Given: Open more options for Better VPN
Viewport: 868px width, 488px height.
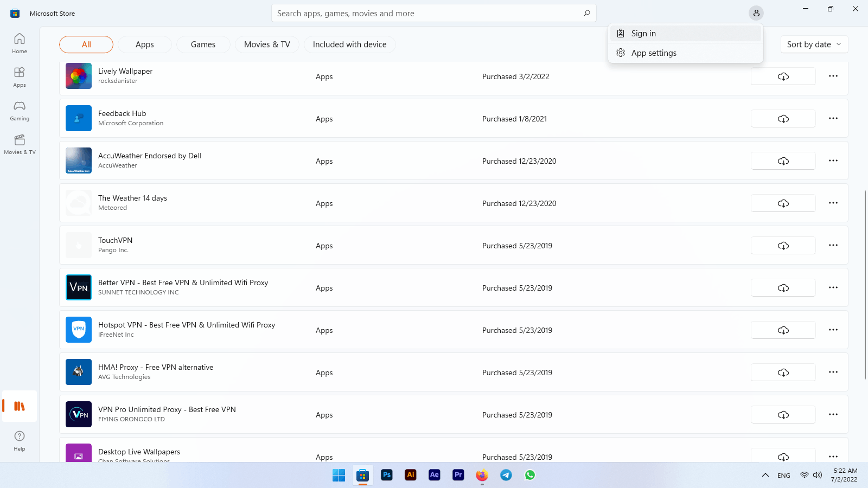Looking at the screenshot, I should [x=833, y=288].
